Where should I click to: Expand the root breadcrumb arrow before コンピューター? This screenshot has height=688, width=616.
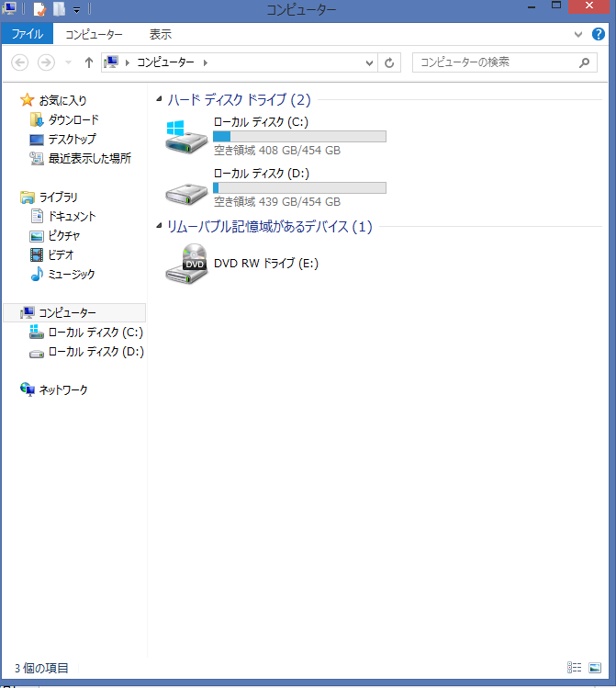click(x=127, y=62)
